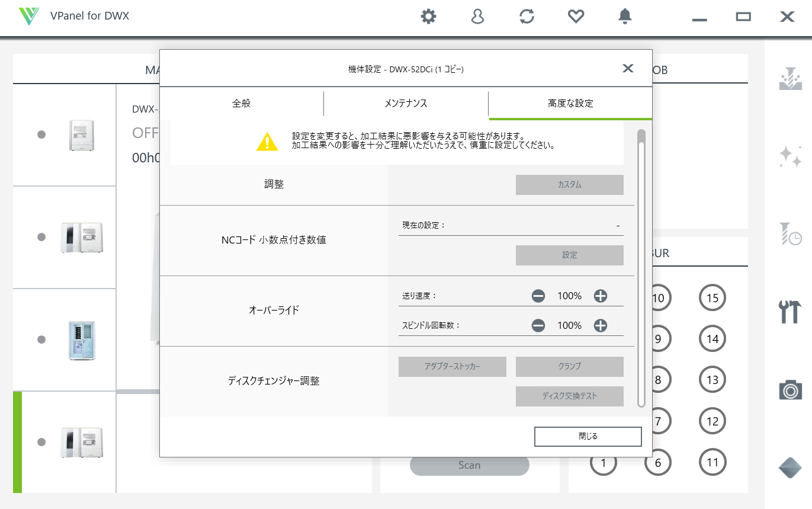
Task: Increase スピンドル回転数 with plus icon
Action: tap(601, 325)
